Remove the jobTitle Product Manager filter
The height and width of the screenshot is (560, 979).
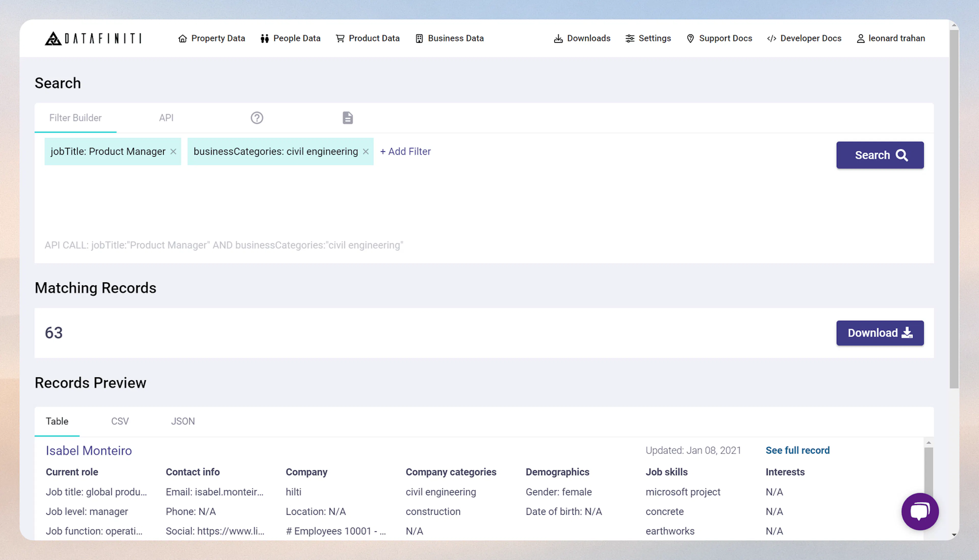(173, 152)
